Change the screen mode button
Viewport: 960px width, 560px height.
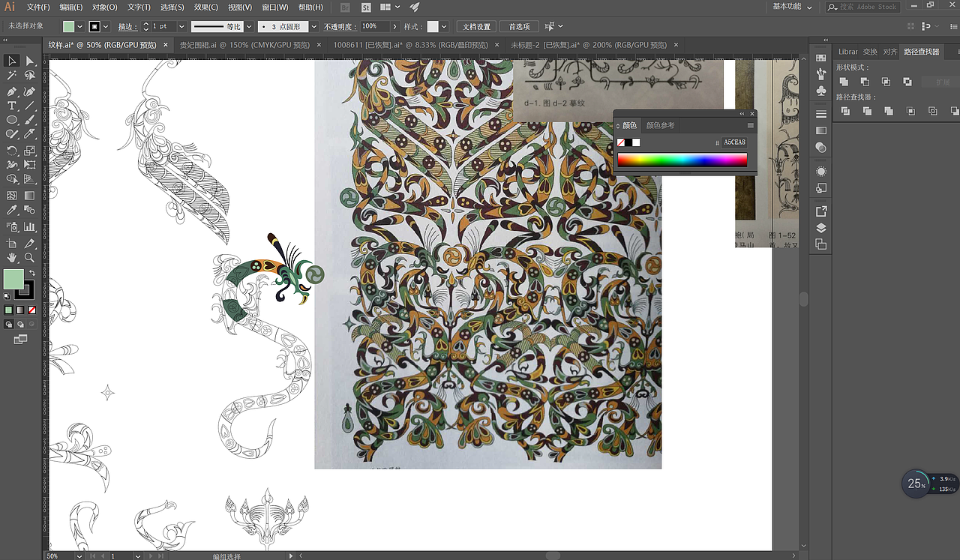(20, 340)
